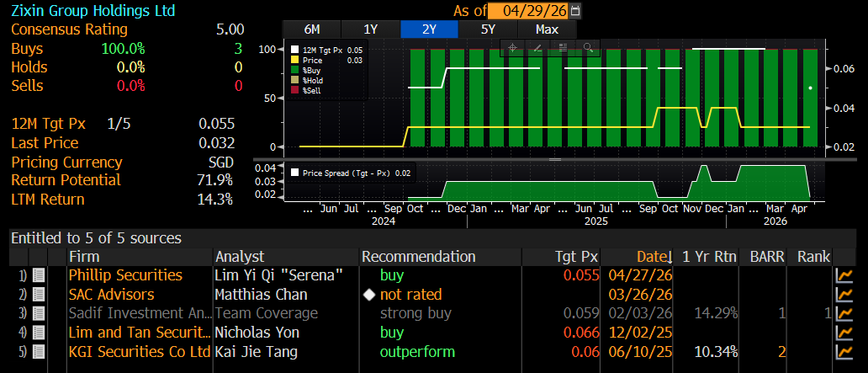Open chart icon for KGI Securities row
The width and height of the screenshot is (868, 373).
[844, 352]
